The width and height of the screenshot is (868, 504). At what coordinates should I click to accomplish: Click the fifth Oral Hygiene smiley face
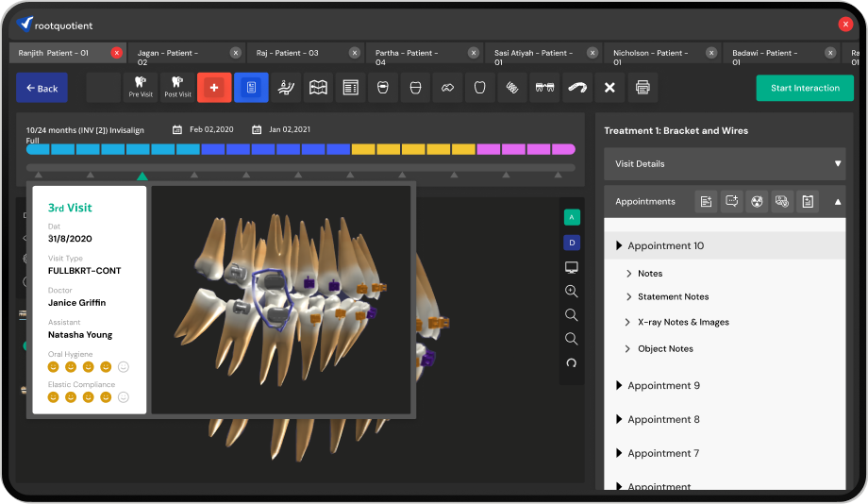click(x=124, y=366)
